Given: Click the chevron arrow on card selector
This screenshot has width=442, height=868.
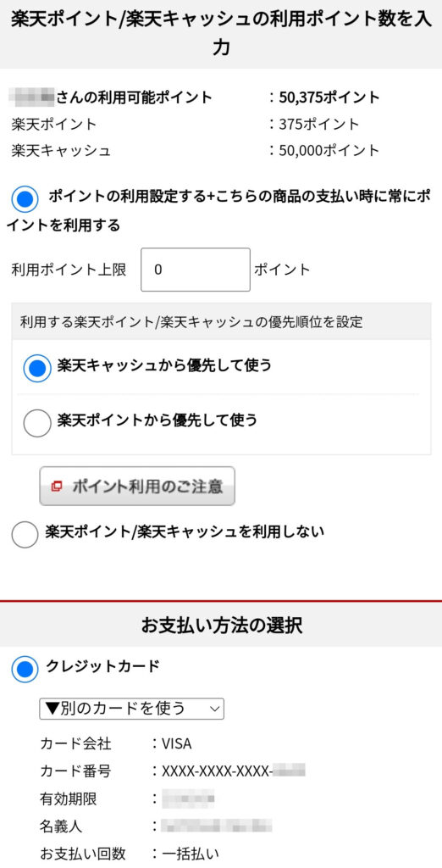Looking at the screenshot, I should 215,709.
